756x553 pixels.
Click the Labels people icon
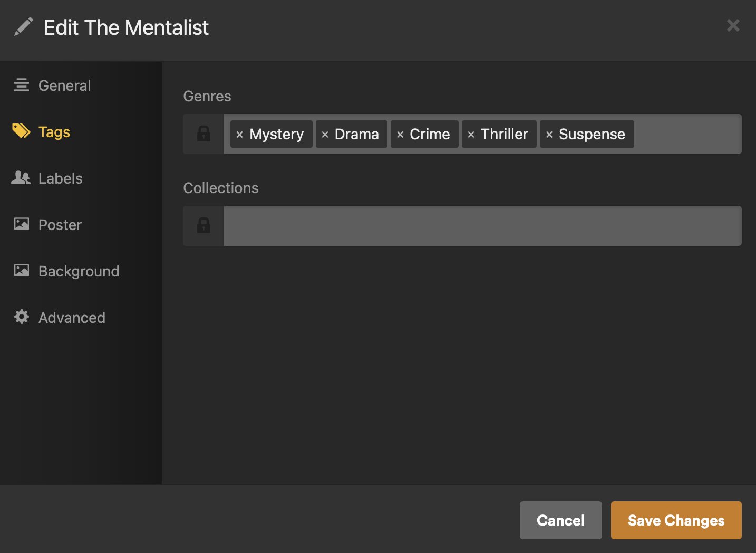[21, 178]
